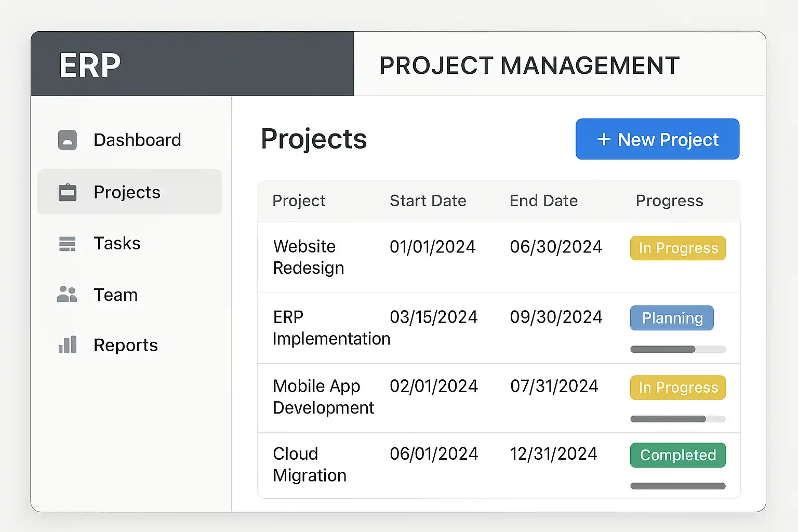Viewport: 798px width, 532px height.
Task: Open the Dashboard menu item
Action: coord(137,140)
